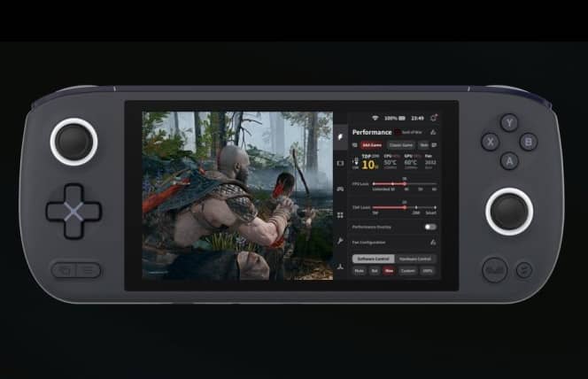The width and height of the screenshot is (588, 379).
Task: Expand the Fan Configuration section icon
Action: point(433,242)
